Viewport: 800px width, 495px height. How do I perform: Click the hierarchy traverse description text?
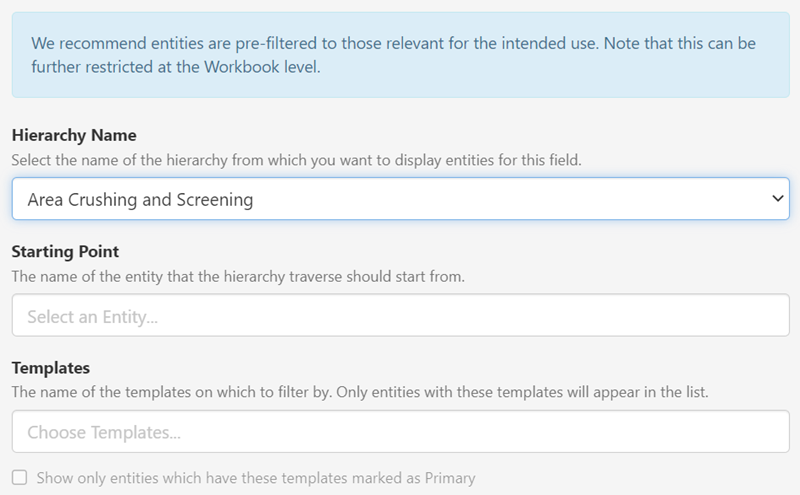(238, 276)
